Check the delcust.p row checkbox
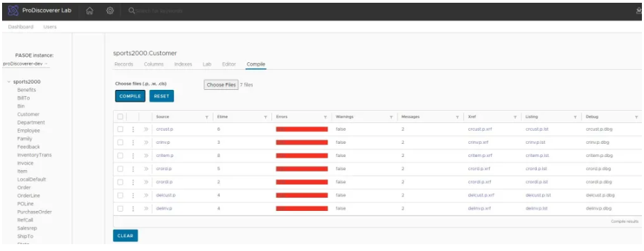 pos(120,195)
